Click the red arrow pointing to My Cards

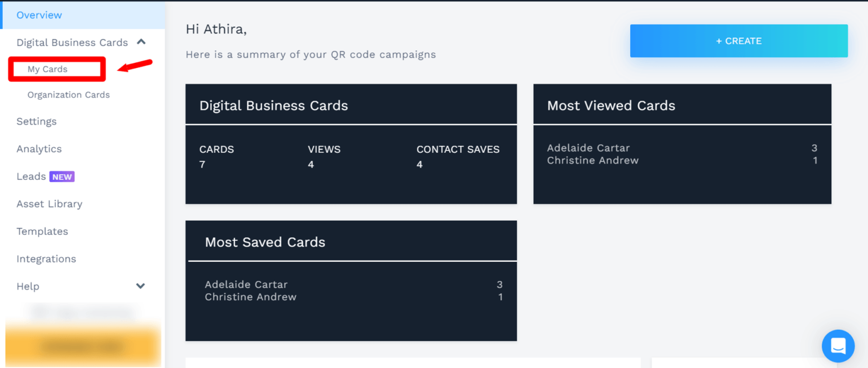(x=135, y=66)
